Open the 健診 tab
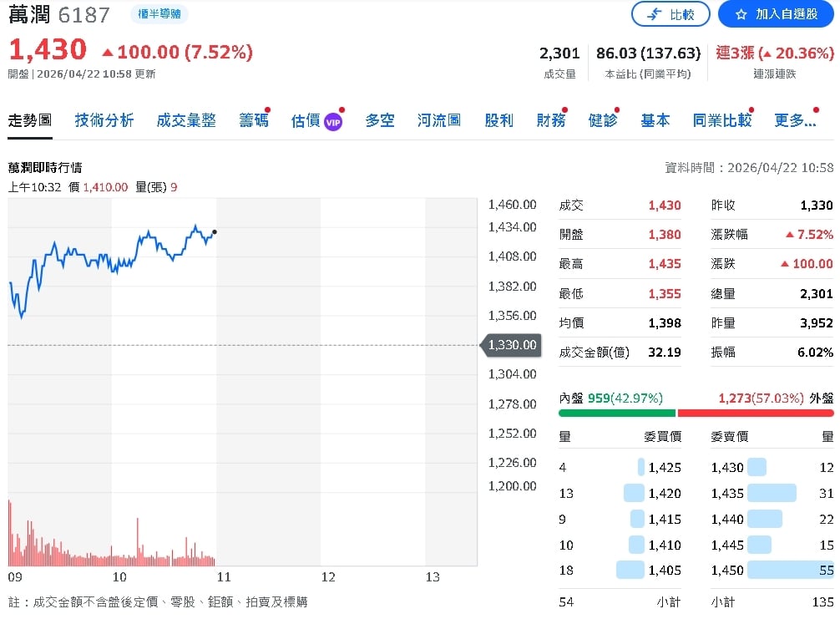The width and height of the screenshot is (840, 619). point(603,120)
